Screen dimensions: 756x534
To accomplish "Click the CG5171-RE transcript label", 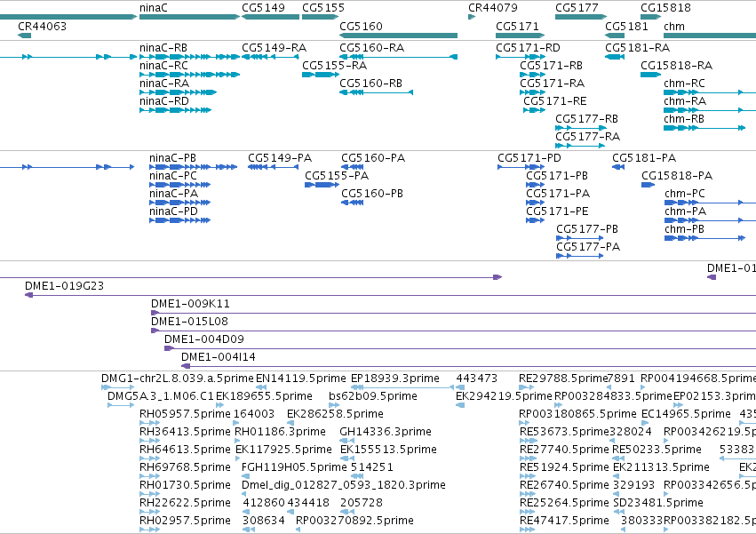I will (555, 101).
